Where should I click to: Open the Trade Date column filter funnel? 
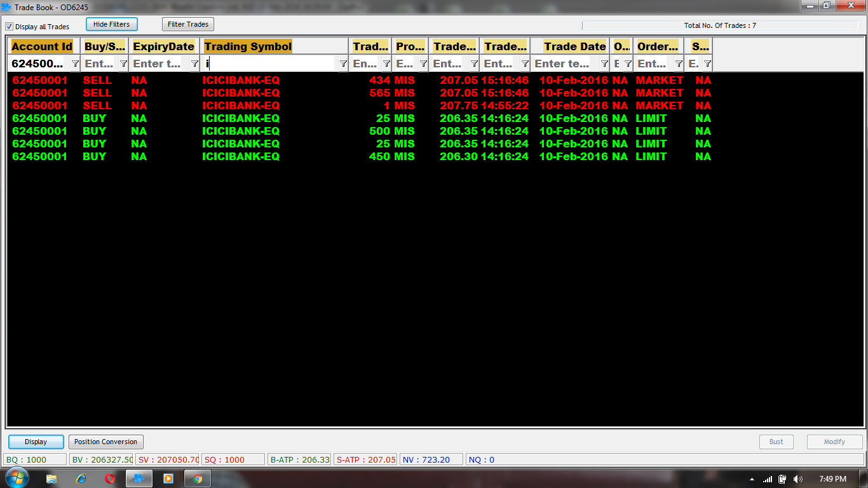point(604,64)
